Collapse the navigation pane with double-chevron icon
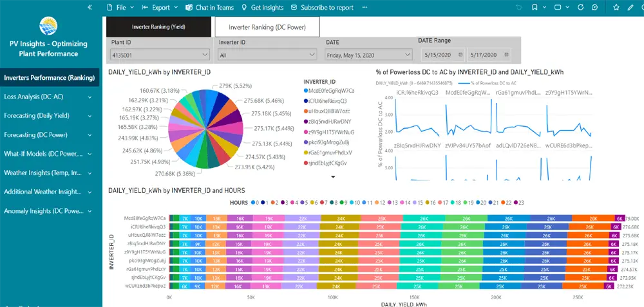This screenshot has height=307, width=644. tap(90, 8)
